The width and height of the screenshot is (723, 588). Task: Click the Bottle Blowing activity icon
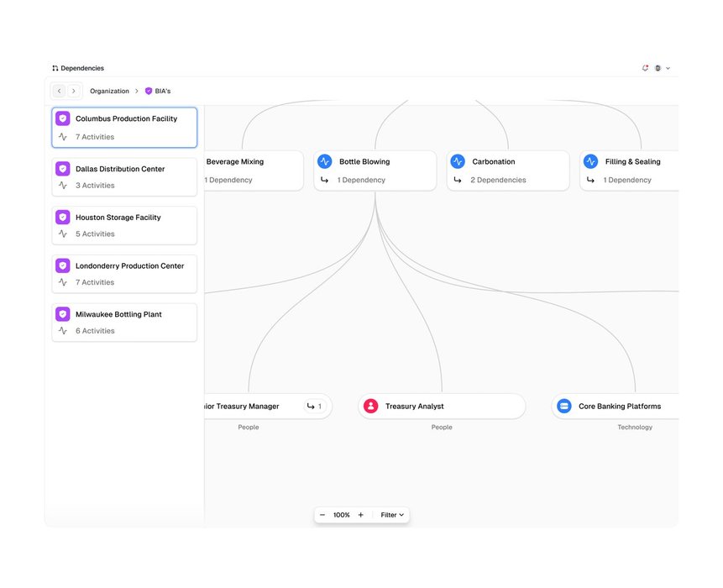point(325,161)
